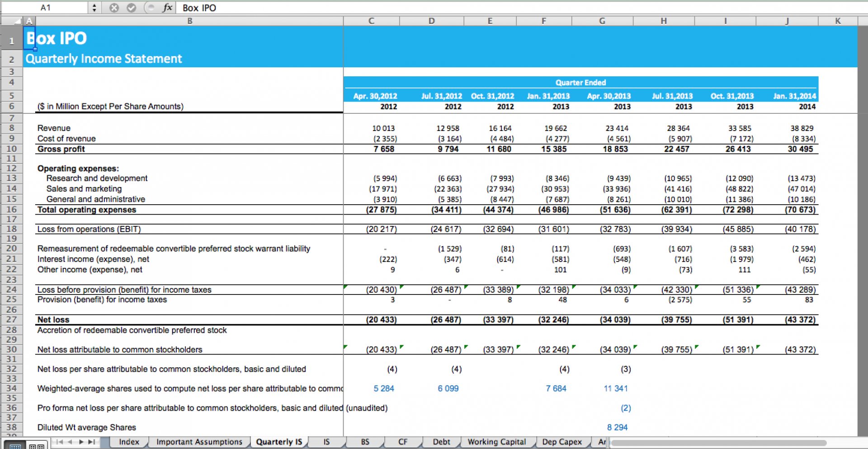This screenshot has height=449, width=868.
Task: Click weighted-average shares value 5 284
Action: click(x=384, y=388)
